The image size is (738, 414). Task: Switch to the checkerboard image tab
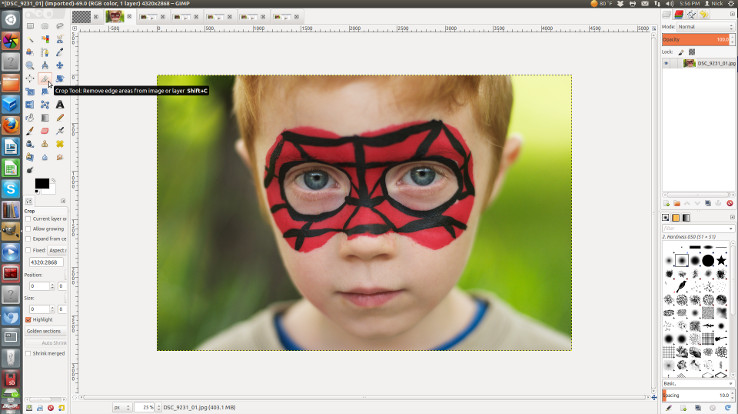coord(81,17)
